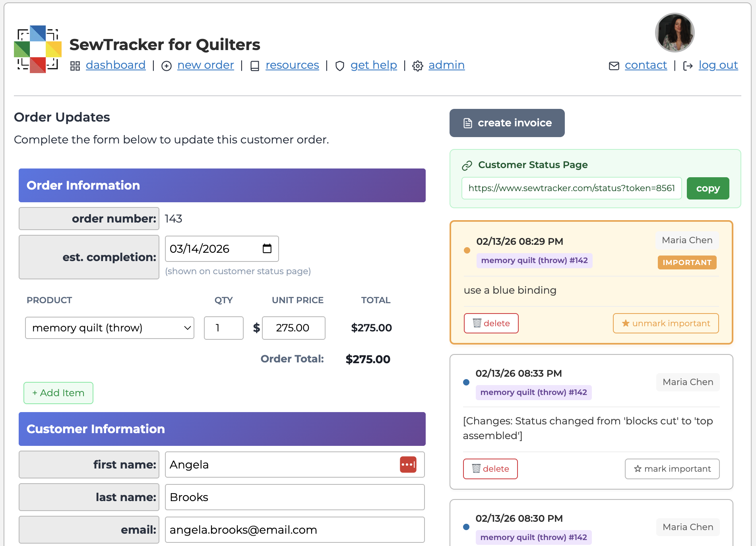Click the orange dot on the important note
The width and height of the screenshot is (756, 546).
click(467, 250)
